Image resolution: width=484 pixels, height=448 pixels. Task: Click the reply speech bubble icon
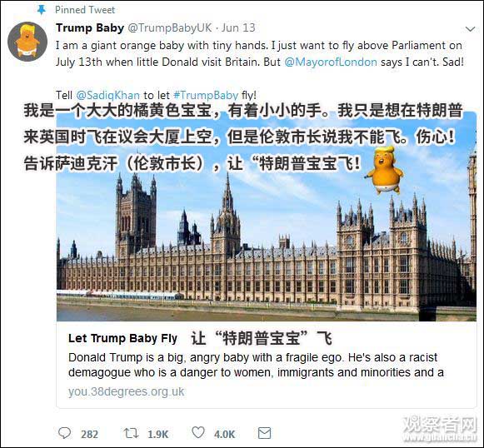[64, 433]
